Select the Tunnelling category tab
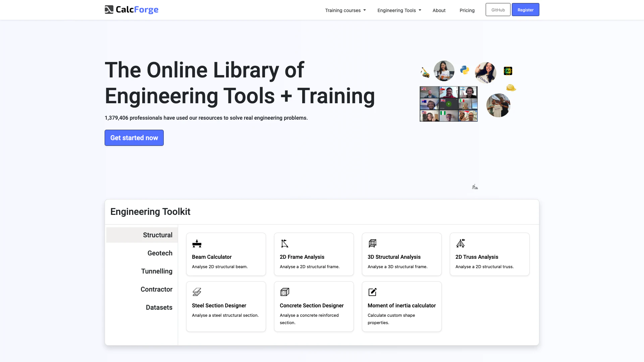This screenshot has width=644, height=362. (x=157, y=271)
